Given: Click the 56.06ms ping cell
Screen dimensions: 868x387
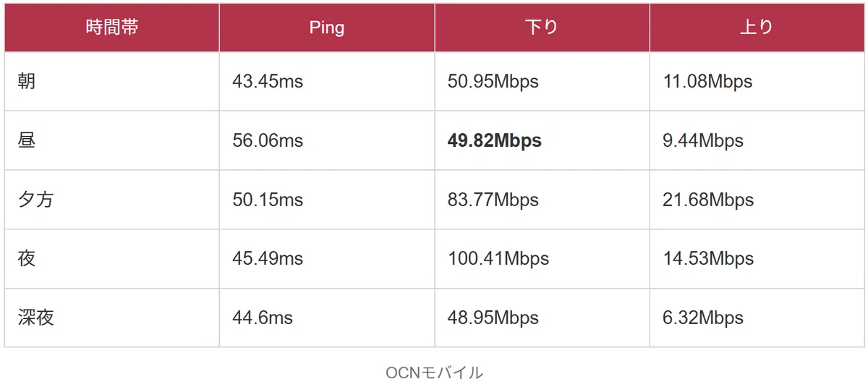Looking at the screenshot, I should pyautogui.click(x=268, y=140).
